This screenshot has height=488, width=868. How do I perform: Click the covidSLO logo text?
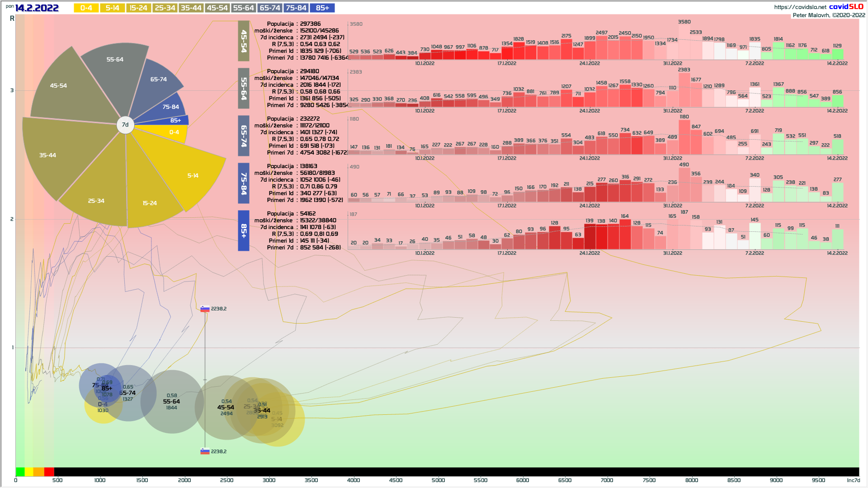click(846, 6)
